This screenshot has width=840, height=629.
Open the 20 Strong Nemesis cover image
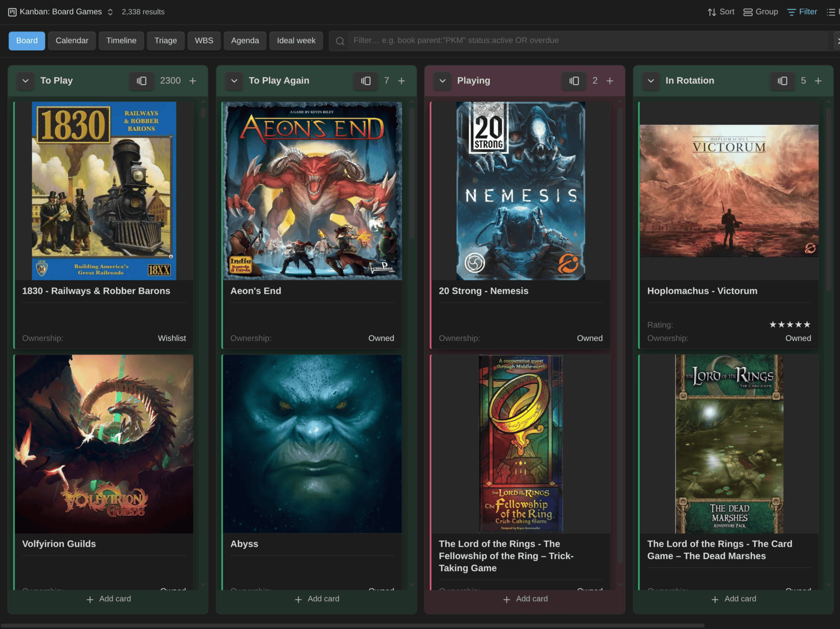coord(521,191)
